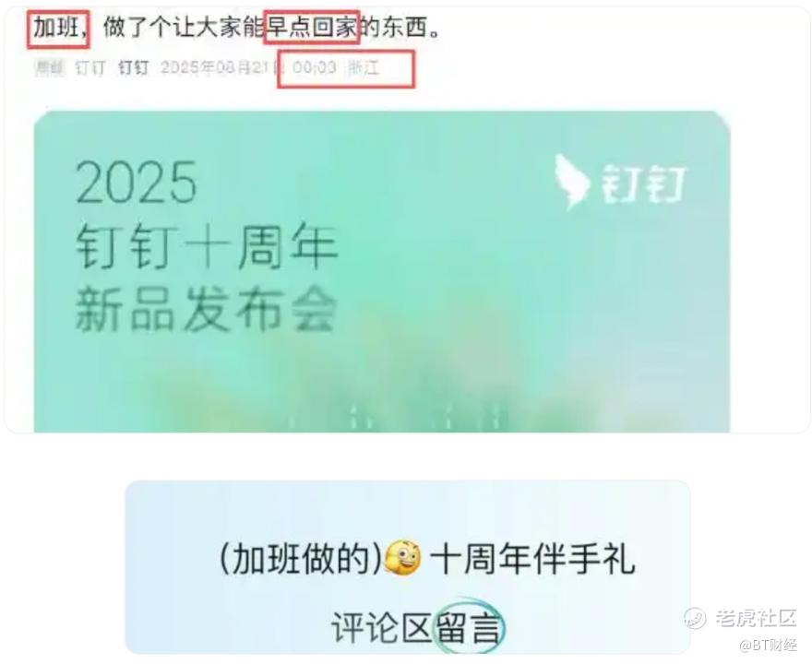Click the DingTalk wing logo icon
Viewport: 812px width, 664px height.
pos(571,182)
